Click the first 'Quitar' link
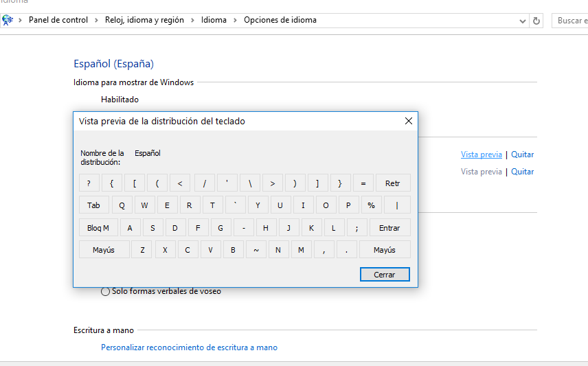Viewport: 588px width, 366px height. click(x=522, y=155)
